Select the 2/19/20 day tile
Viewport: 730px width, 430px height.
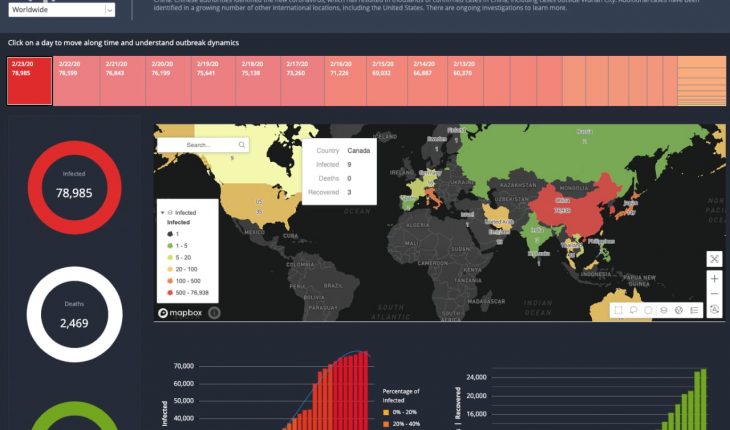click(214, 81)
